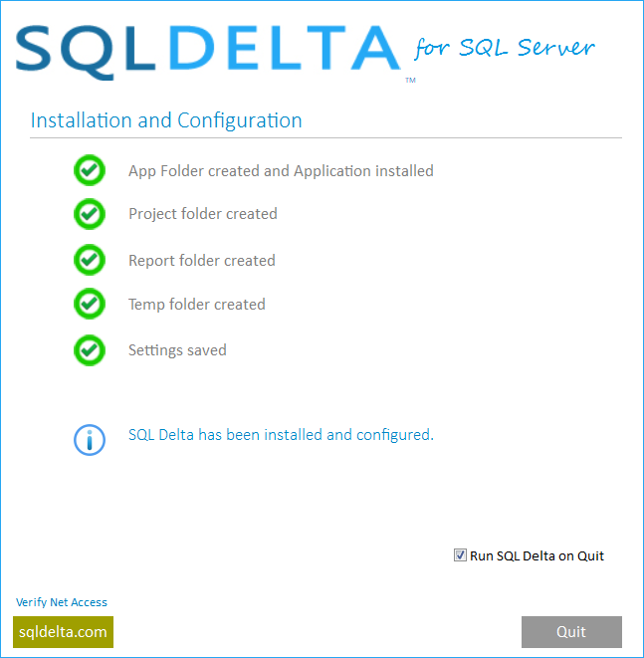Image resolution: width=644 pixels, height=658 pixels.
Task: Click the SQL Delta logo
Action: point(207,49)
